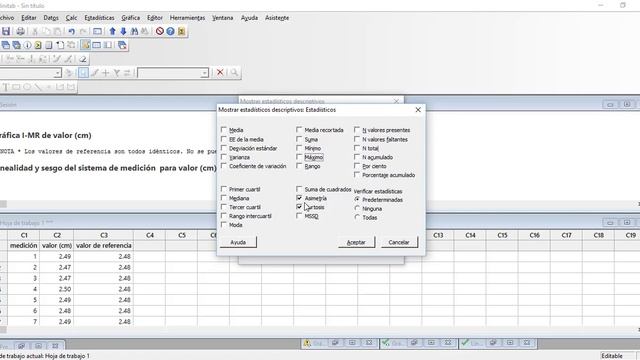Click the 'valor de referencia' column name cell
The image size is (640, 360).
[104, 246]
